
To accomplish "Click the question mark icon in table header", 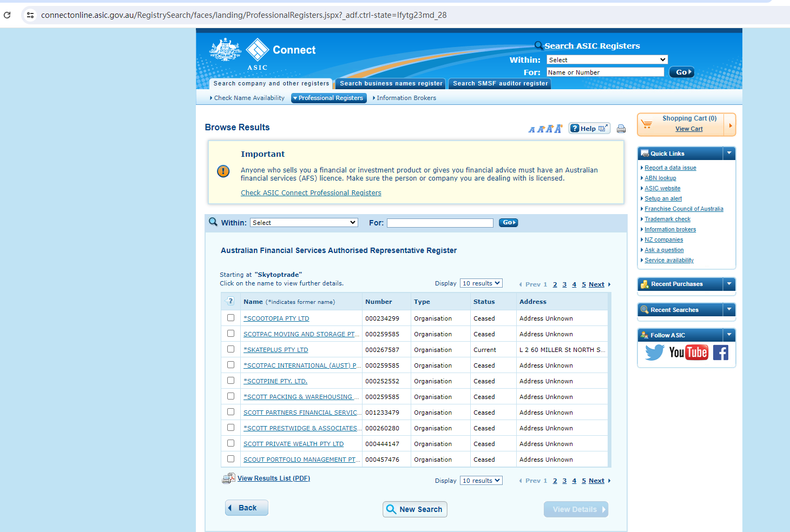I will (231, 301).
